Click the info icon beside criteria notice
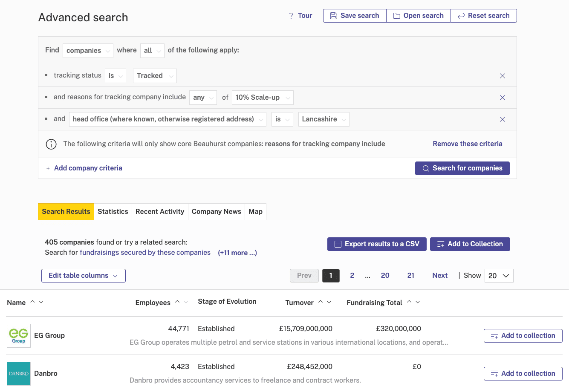569x392 pixels. (x=51, y=144)
